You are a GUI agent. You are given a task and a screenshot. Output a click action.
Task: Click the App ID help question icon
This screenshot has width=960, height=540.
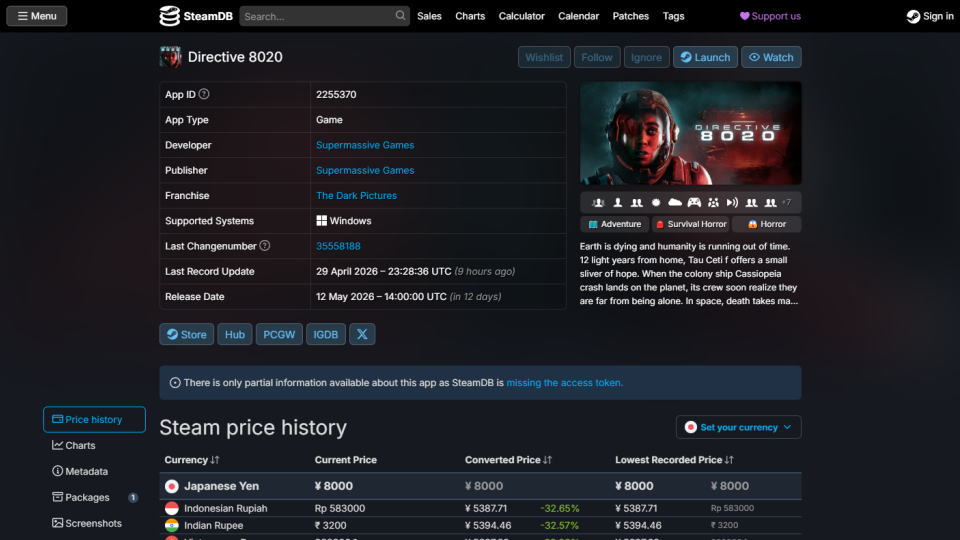(204, 94)
